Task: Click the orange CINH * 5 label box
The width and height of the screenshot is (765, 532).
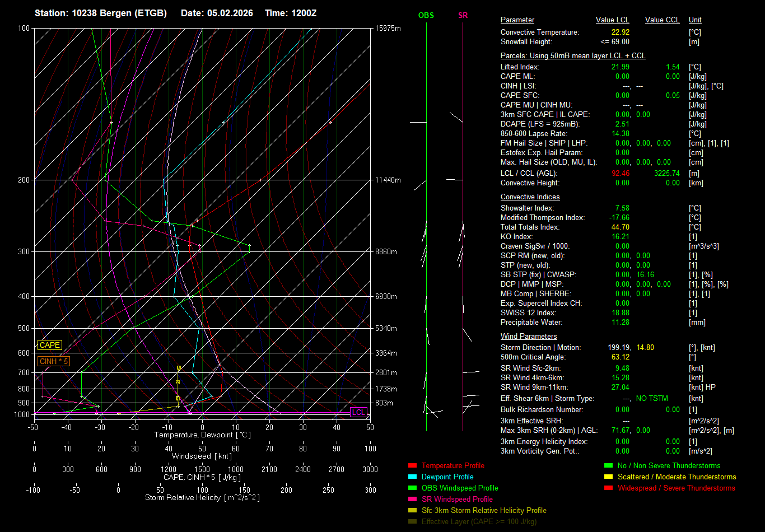Action: pos(54,362)
